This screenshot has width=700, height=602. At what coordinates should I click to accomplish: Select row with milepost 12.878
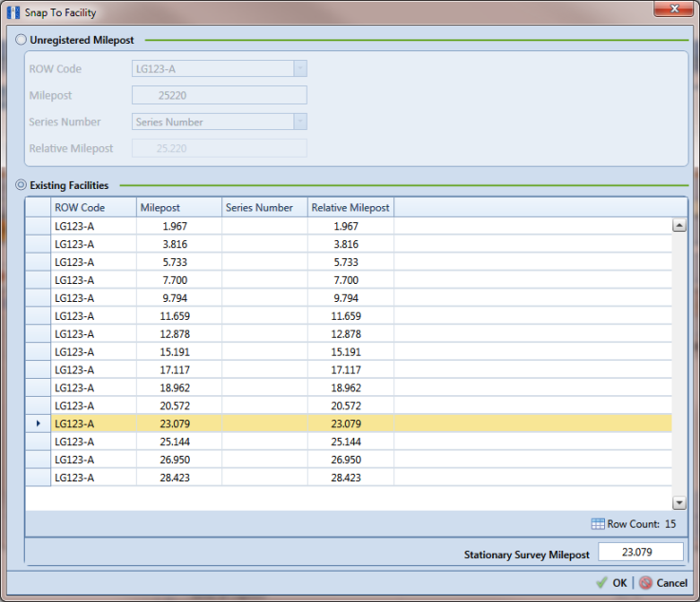(349, 334)
